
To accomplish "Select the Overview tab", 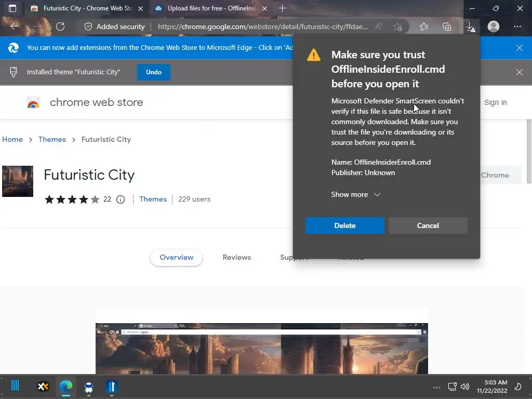I will click(177, 258).
